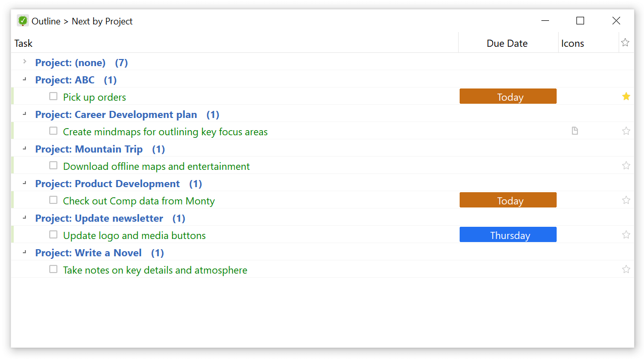This screenshot has height=359, width=644.
Task: Expand the Project (none) group
Action: click(24, 62)
